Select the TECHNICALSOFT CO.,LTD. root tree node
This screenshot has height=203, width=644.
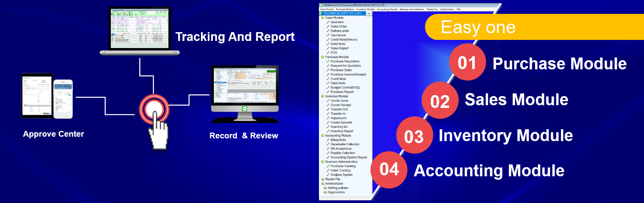[x=342, y=14]
